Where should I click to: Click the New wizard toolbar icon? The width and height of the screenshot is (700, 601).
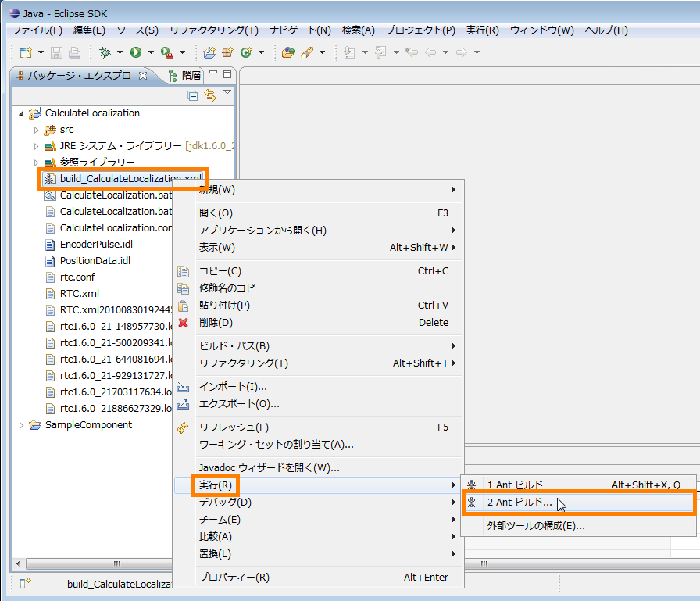click(x=27, y=52)
